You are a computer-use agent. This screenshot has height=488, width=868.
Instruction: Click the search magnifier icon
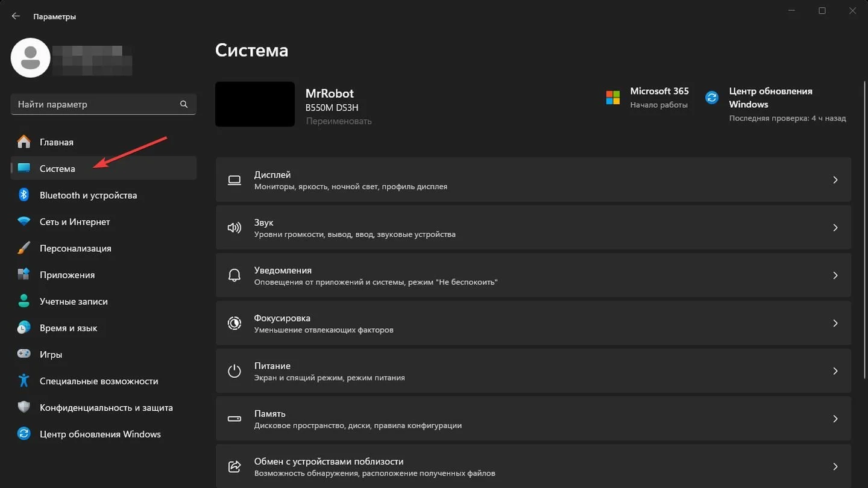click(184, 104)
